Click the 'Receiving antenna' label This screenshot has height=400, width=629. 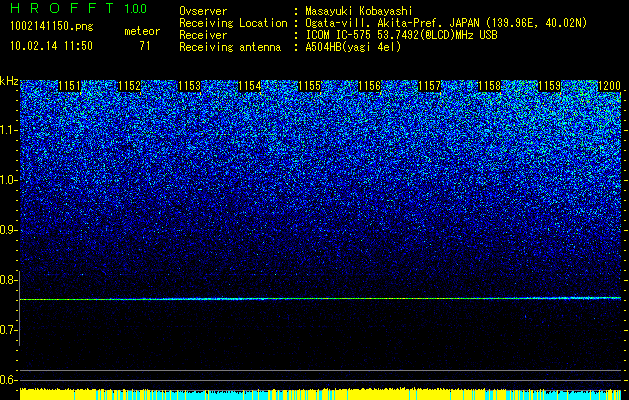click(230, 47)
